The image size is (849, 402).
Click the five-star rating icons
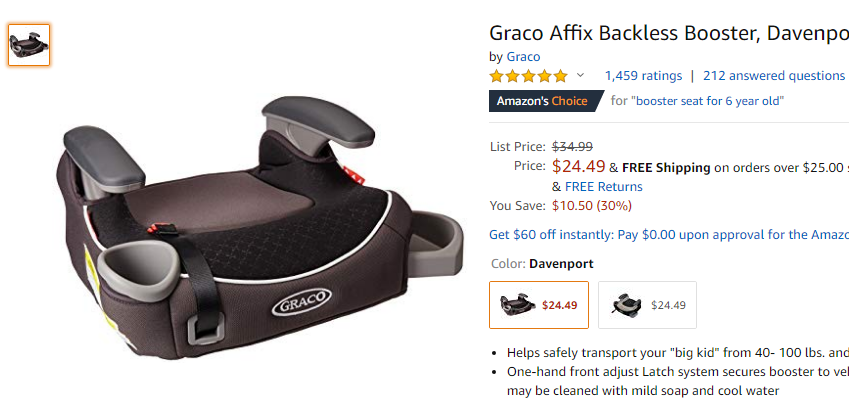tap(528, 76)
